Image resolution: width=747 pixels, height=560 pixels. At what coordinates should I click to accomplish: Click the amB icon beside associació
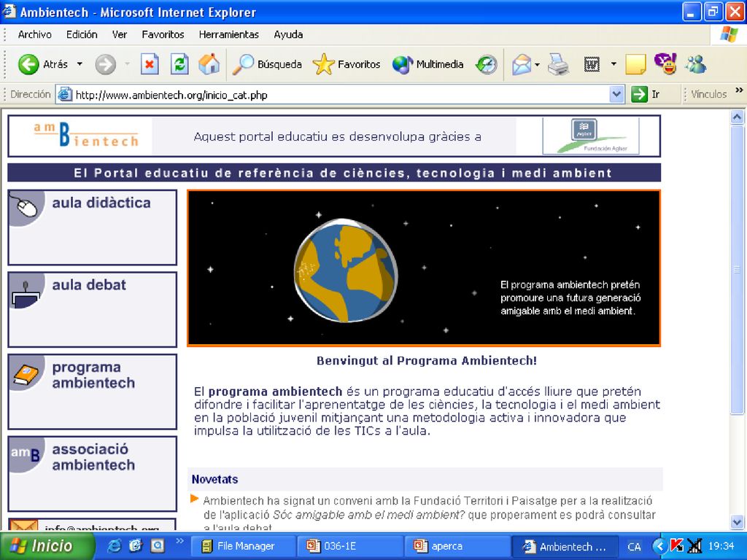[x=26, y=454]
